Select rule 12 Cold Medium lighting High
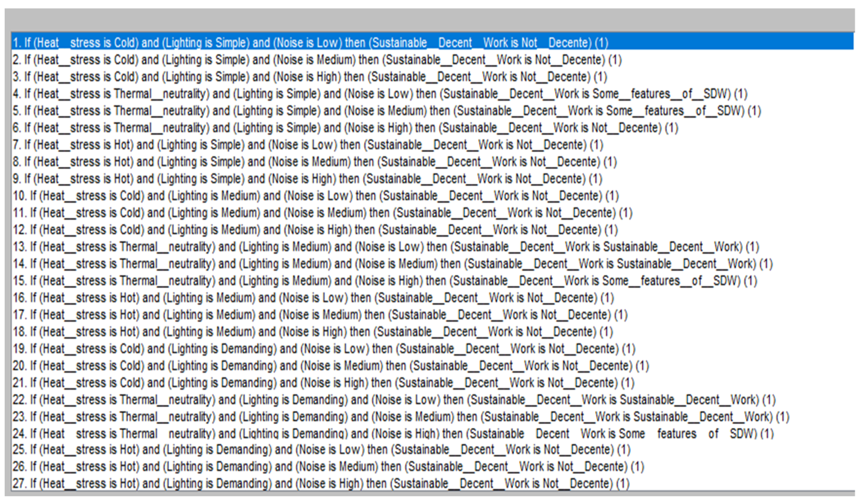The height and width of the screenshot is (504, 862). point(315,230)
